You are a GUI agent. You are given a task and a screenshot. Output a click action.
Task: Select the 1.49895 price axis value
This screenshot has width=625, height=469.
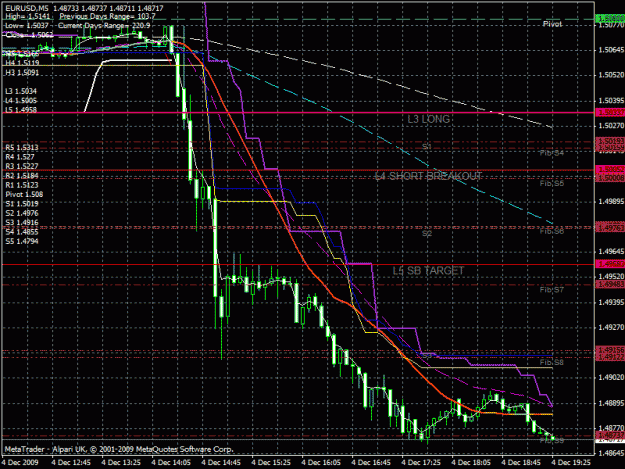pos(611,202)
